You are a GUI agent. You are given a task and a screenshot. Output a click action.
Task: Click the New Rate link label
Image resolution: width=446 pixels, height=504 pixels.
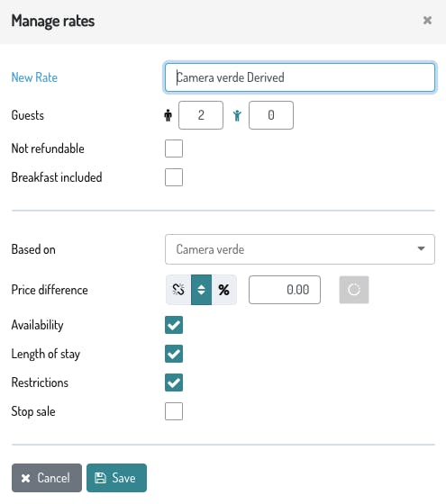pyautogui.click(x=34, y=77)
